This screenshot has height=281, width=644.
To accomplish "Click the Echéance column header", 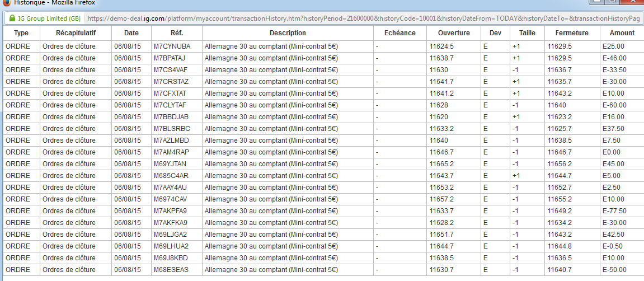I will tap(399, 33).
